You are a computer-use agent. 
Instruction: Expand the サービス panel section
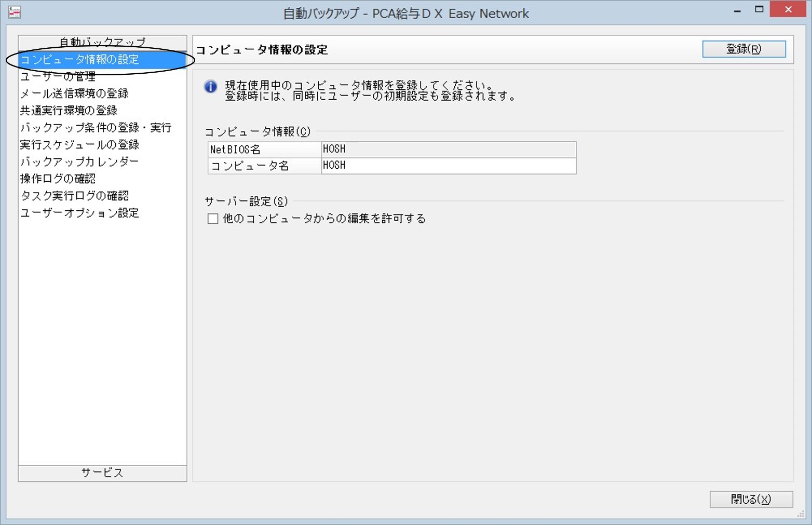102,473
